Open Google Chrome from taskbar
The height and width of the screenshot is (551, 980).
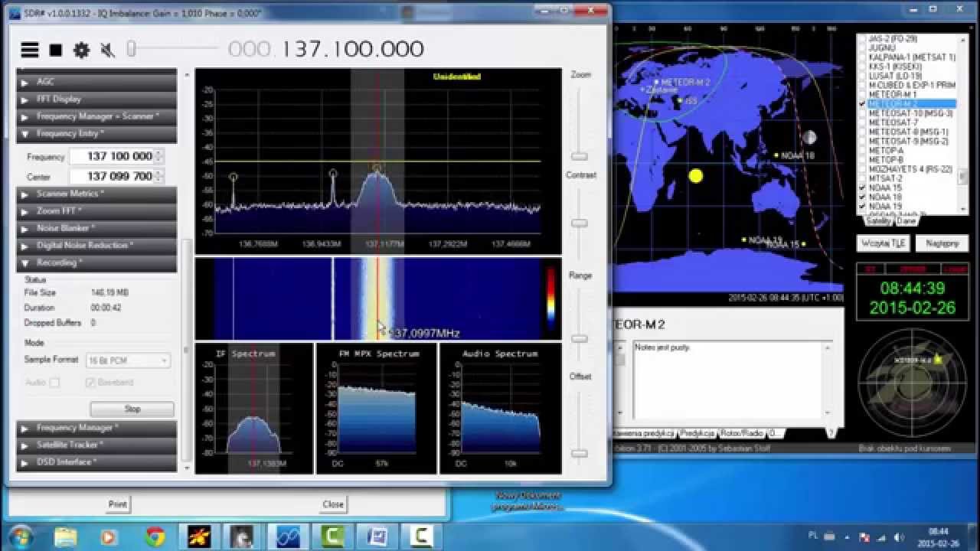point(155,536)
